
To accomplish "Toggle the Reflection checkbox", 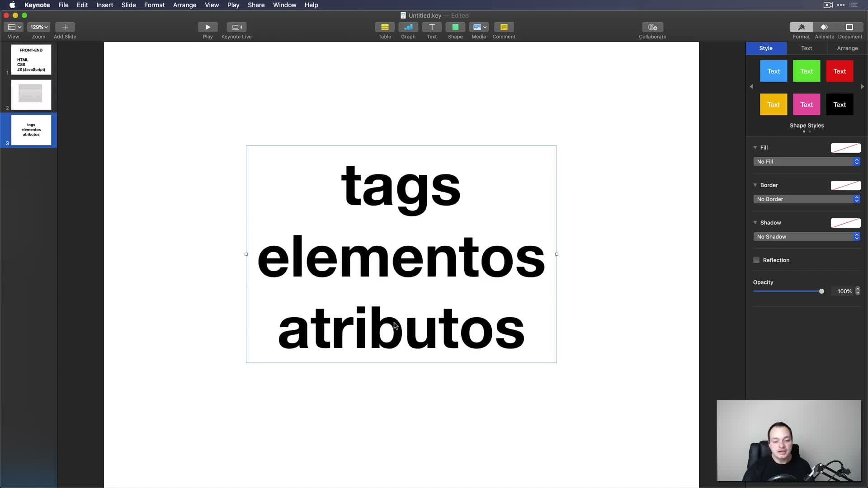I will pos(756,260).
